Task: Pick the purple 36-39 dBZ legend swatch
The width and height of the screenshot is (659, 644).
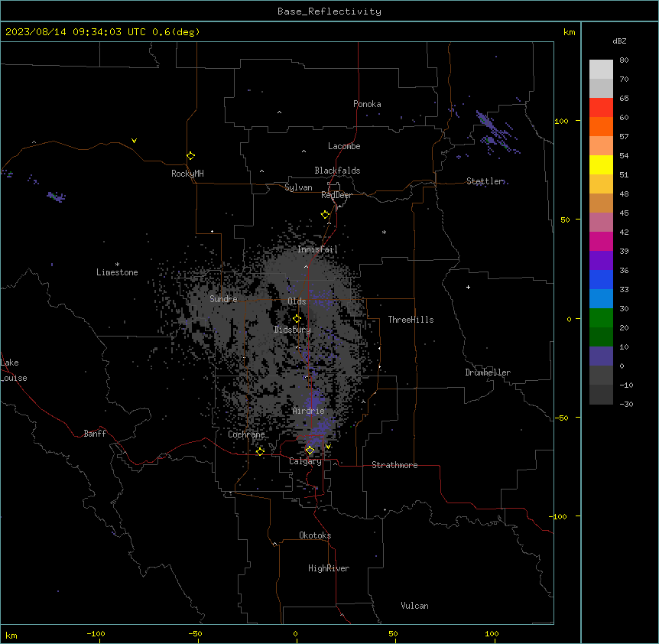Action: click(x=601, y=261)
